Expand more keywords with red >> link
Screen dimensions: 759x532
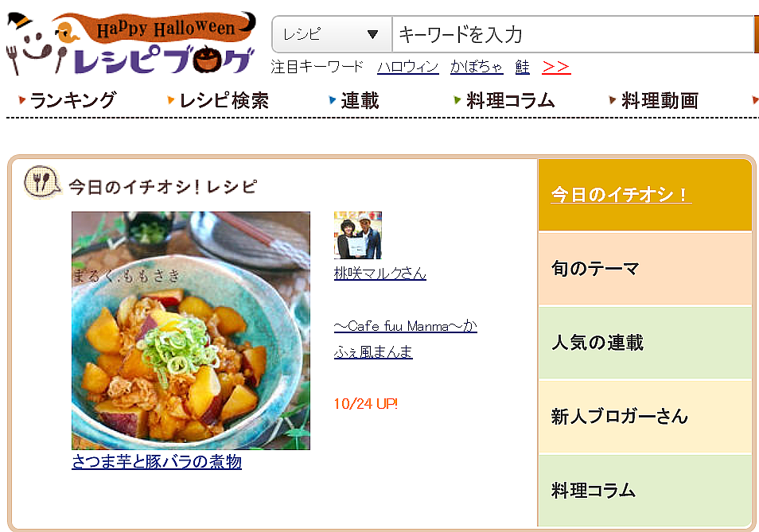pyautogui.click(x=556, y=67)
